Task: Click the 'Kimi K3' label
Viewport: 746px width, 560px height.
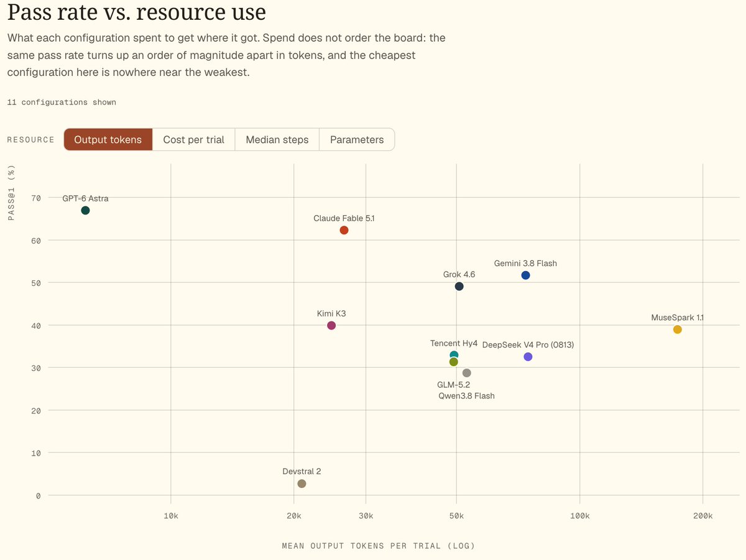Action: pyautogui.click(x=331, y=313)
